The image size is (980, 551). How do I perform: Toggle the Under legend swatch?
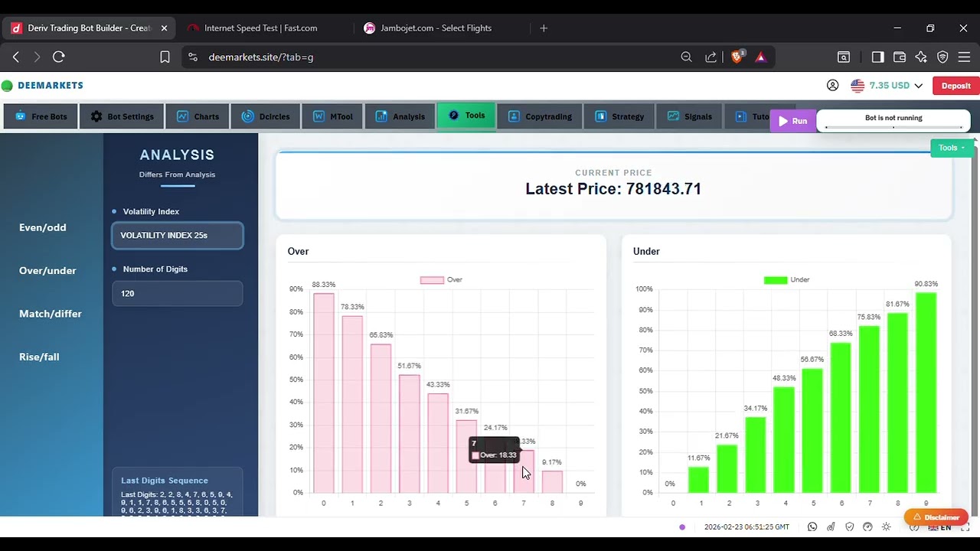(x=776, y=280)
